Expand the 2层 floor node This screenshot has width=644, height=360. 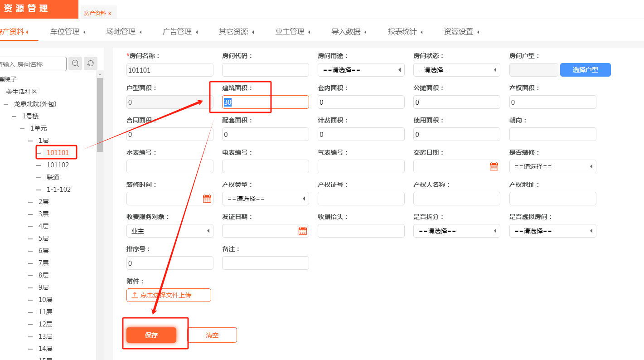(30, 202)
